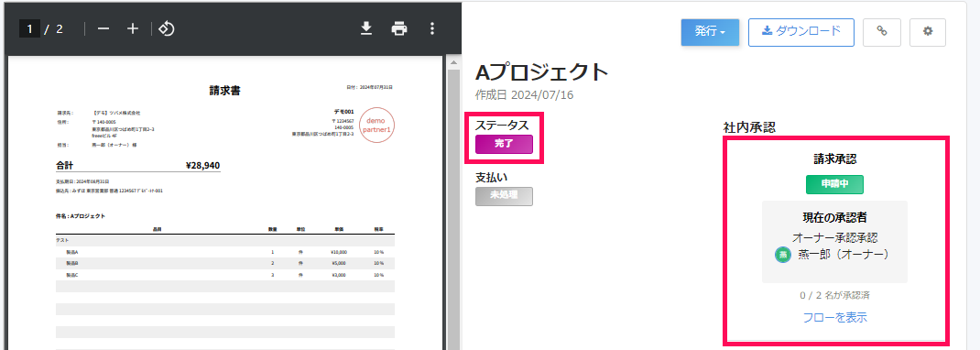980x350 pixels.
Task: Click the 申請中 approval badge
Action: (834, 184)
